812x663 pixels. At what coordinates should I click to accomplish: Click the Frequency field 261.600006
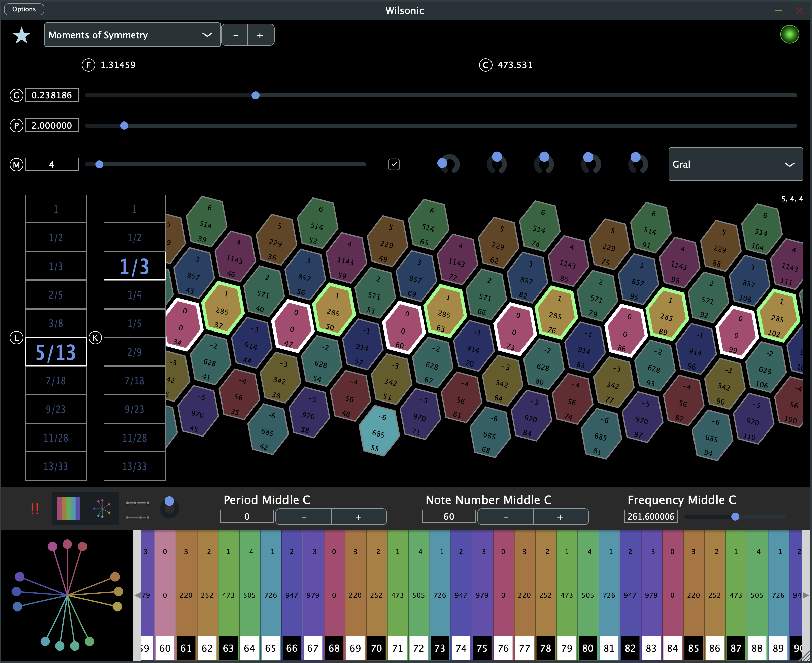tap(651, 516)
